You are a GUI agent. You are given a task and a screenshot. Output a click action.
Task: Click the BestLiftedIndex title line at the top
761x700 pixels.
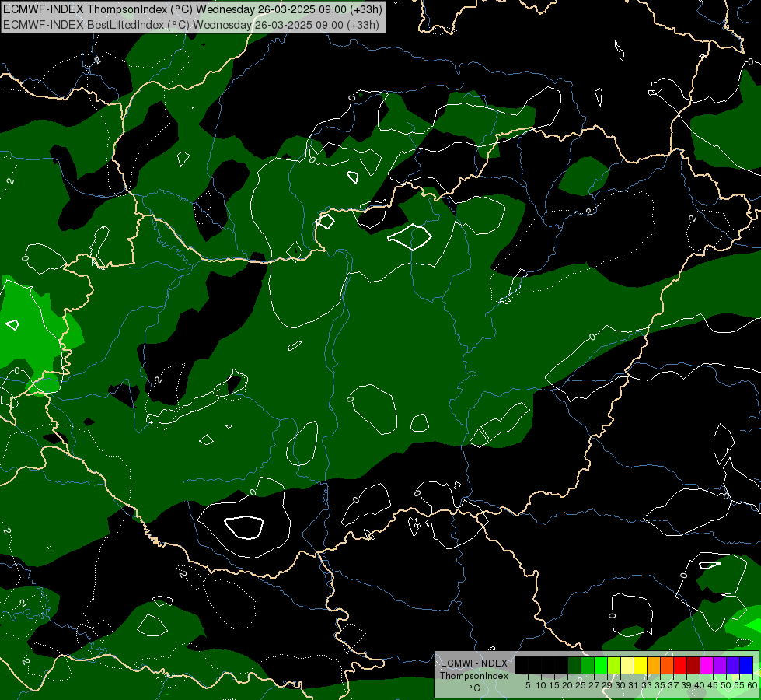191,25
